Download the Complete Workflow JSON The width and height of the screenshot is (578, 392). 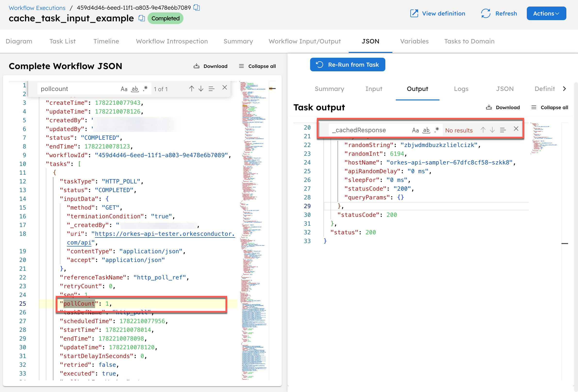210,66
